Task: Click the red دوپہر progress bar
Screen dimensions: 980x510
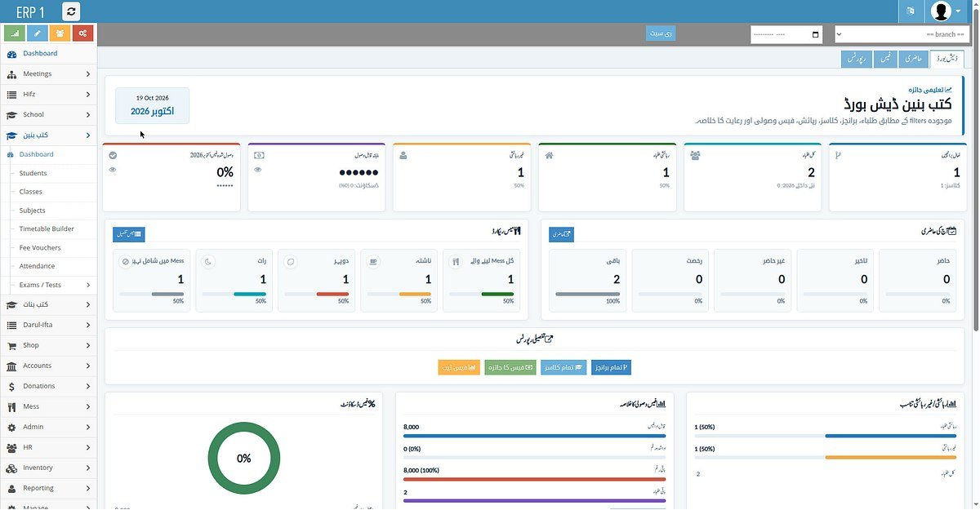Action: [x=317, y=294]
